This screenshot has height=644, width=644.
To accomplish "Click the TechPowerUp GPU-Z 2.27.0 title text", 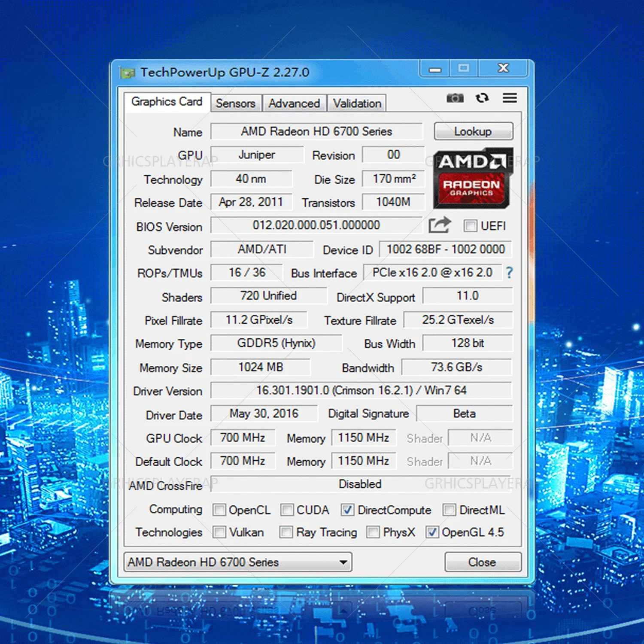I will 225,72.
